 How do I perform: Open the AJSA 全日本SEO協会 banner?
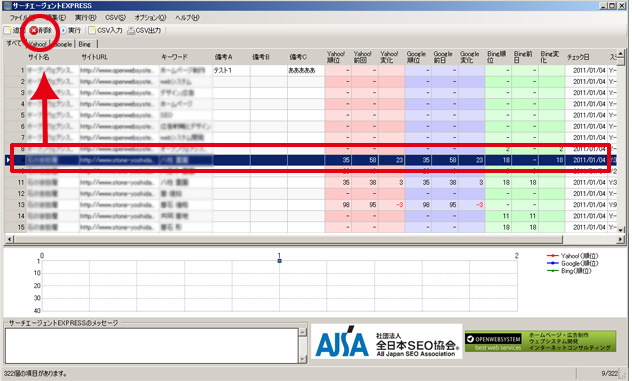[x=387, y=341]
